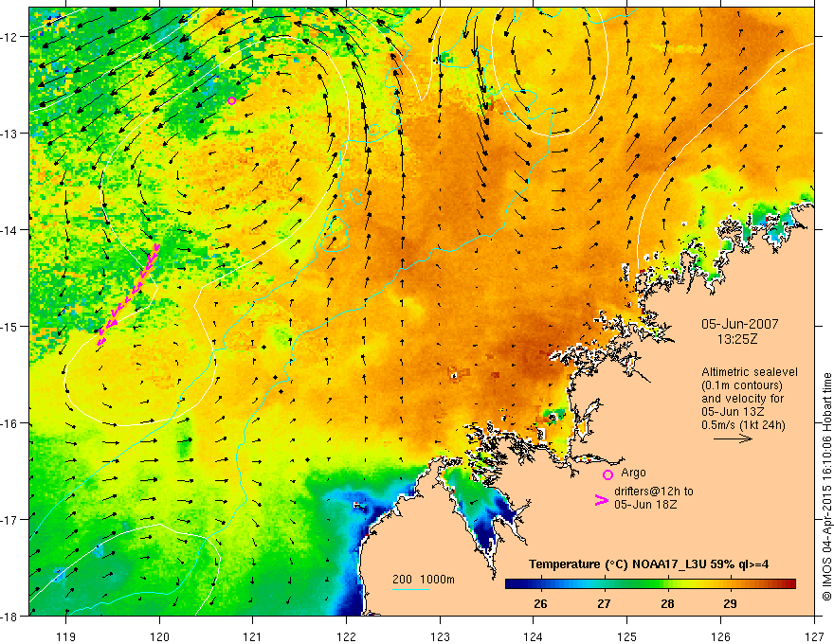Image resolution: width=834 pixels, height=644 pixels.
Task: Click the '05-Jun 13Z' text
Action: 733,412
